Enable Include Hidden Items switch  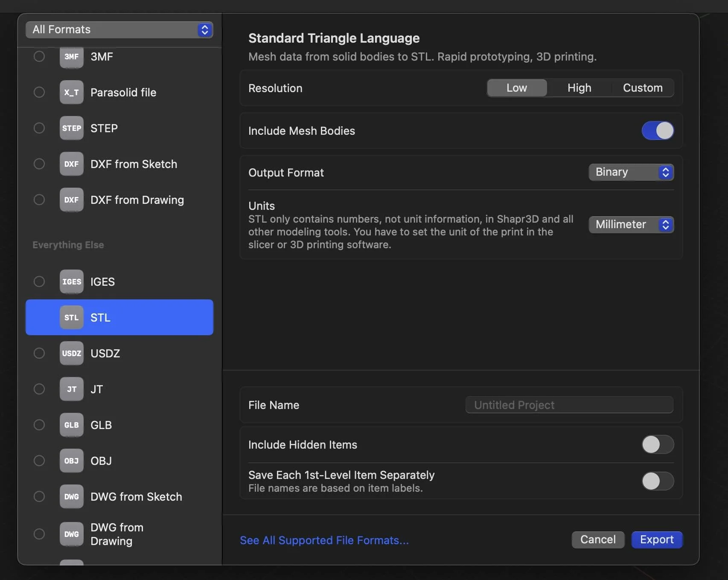pyautogui.click(x=658, y=444)
